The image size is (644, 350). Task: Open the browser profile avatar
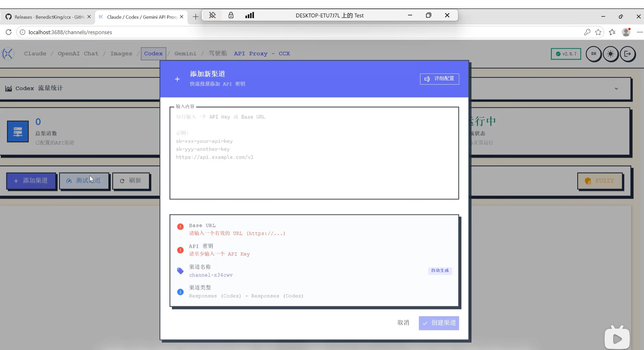click(626, 32)
